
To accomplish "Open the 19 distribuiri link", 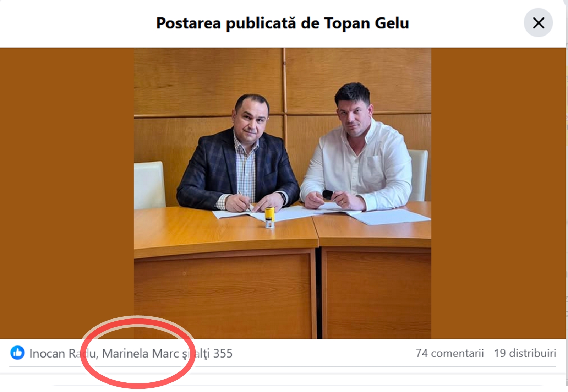I will tap(525, 353).
